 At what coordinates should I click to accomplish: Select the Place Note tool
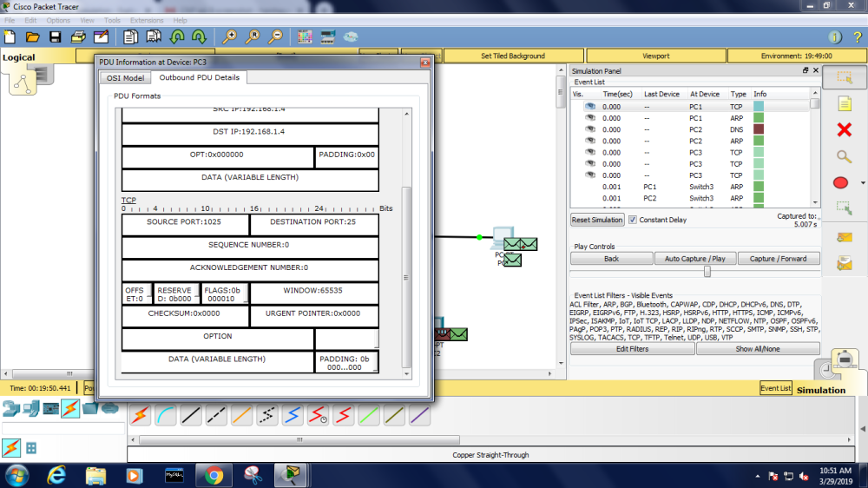844,104
